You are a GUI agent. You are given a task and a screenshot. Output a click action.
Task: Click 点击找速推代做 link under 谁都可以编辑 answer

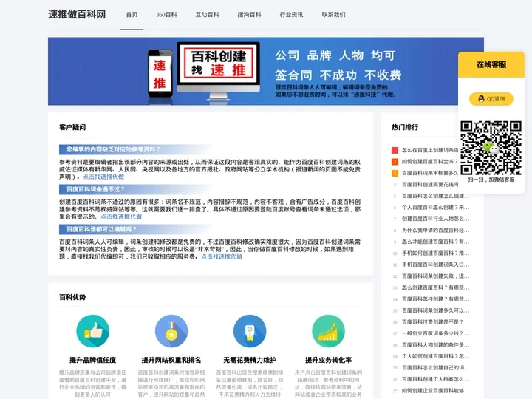pyautogui.click(x=222, y=256)
